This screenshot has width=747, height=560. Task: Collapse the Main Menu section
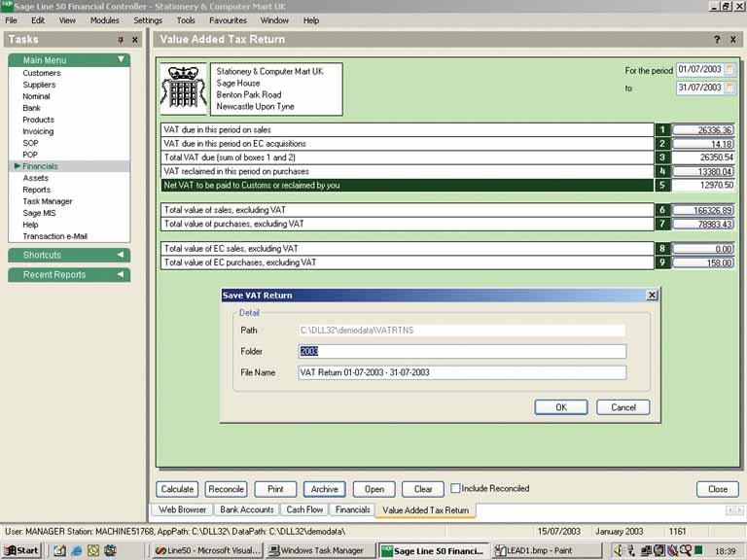pyautogui.click(x=121, y=59)
